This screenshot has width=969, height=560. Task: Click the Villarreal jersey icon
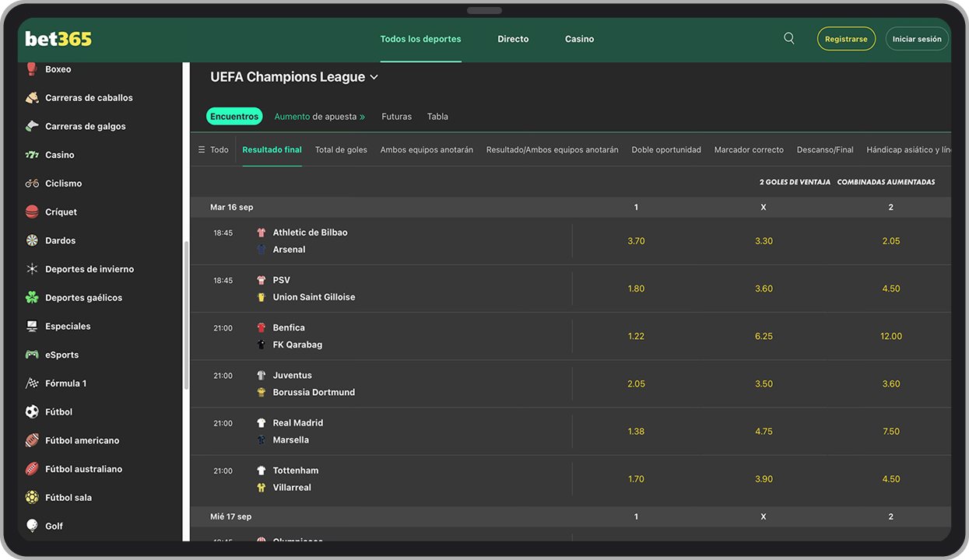pyautogui.click(x=262, y=488)
